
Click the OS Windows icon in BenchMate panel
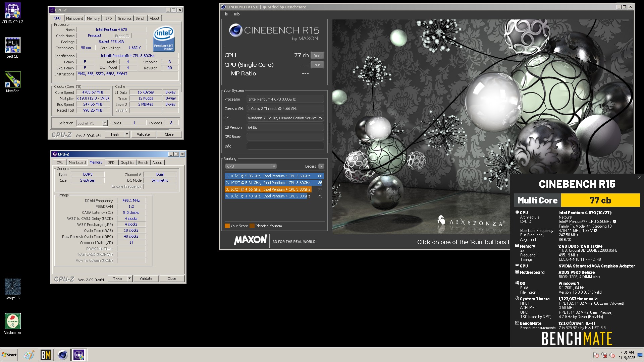click(517, 283)
